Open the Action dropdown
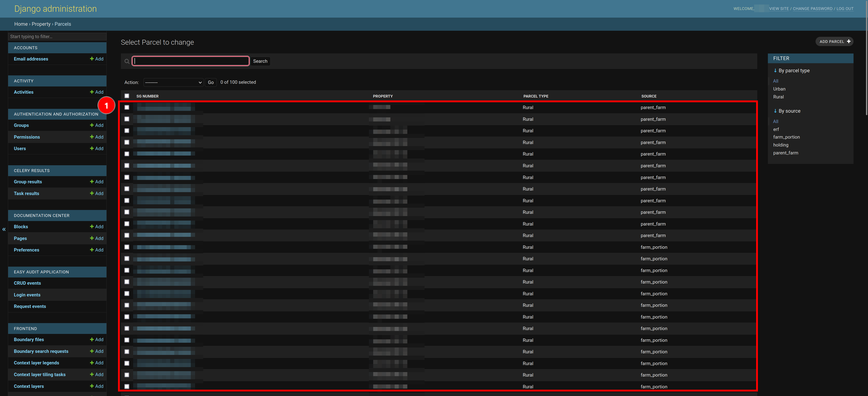 (x=173, y=82)
